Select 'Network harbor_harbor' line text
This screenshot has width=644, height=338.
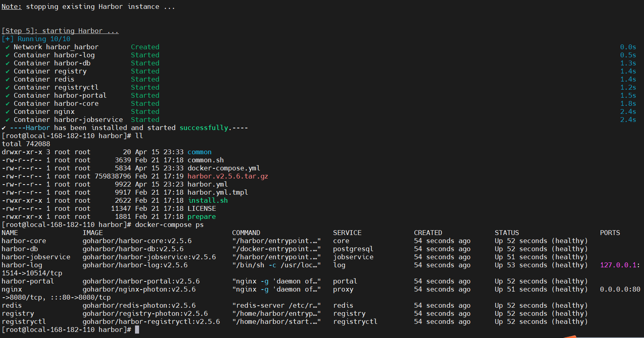click(x=56, y=47)
